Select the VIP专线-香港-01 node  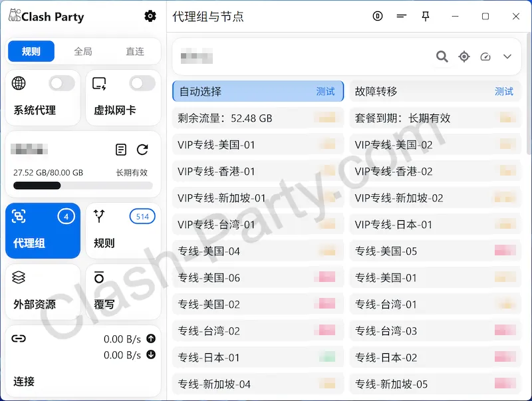pos(257,172)
